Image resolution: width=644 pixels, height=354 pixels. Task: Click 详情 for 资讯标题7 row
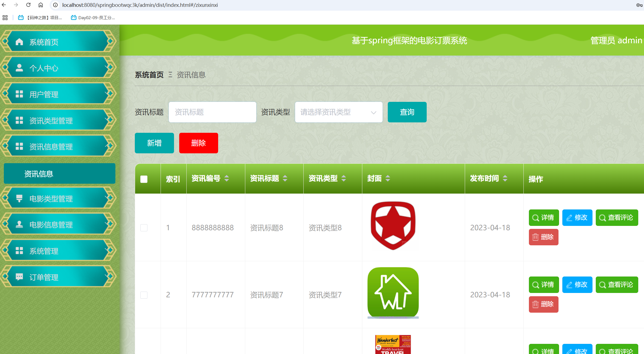544,285
